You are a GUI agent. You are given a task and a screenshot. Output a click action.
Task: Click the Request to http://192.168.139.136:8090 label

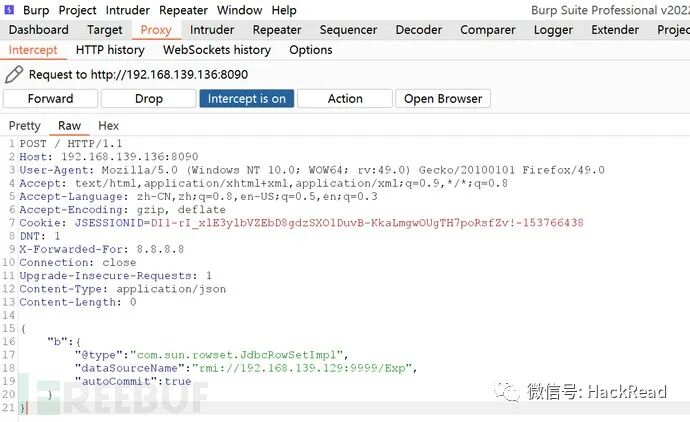tap(138, 74)
